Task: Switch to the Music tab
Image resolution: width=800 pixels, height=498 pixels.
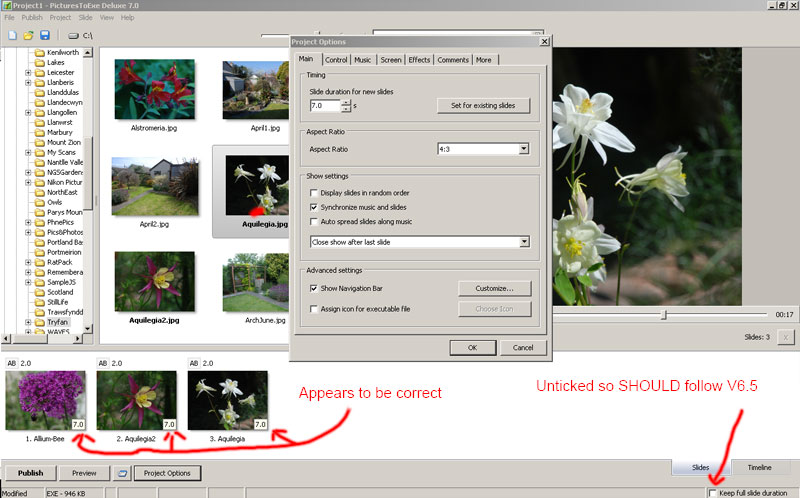Action: (363, 60)
